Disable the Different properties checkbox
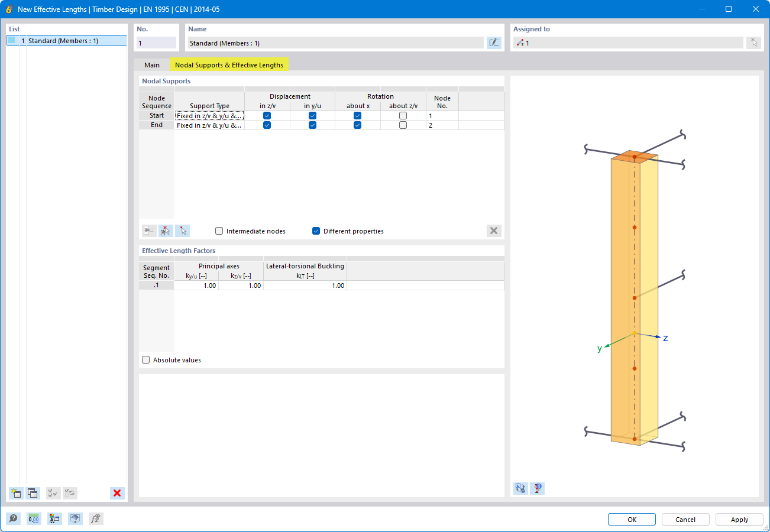Viewport: 770px width, 532px height. 316,231
